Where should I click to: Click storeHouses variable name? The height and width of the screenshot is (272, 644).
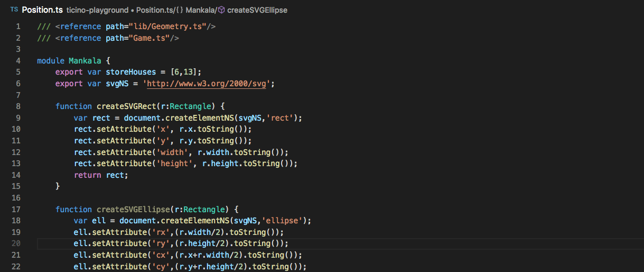[x=131, y=72]
